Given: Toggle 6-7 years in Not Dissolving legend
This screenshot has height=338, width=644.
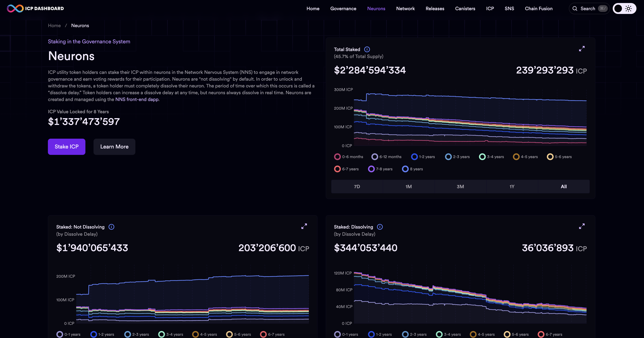Looking at the screenshot, I should click(x=272, y=334).
